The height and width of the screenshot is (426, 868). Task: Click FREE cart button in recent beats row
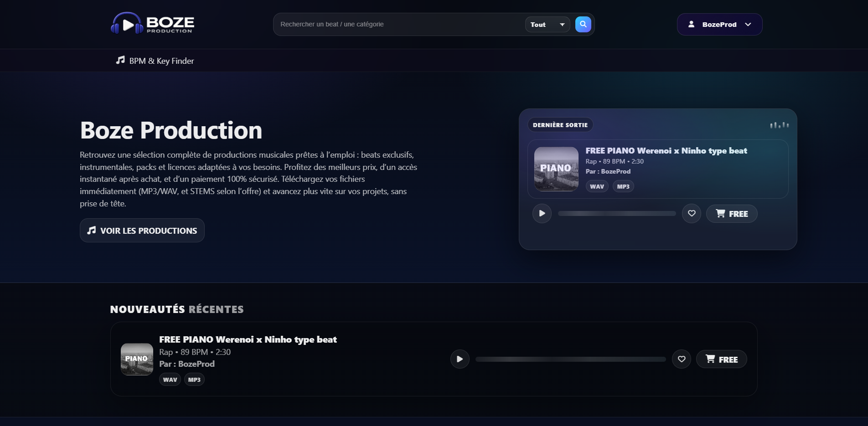[x=721, y=359]
